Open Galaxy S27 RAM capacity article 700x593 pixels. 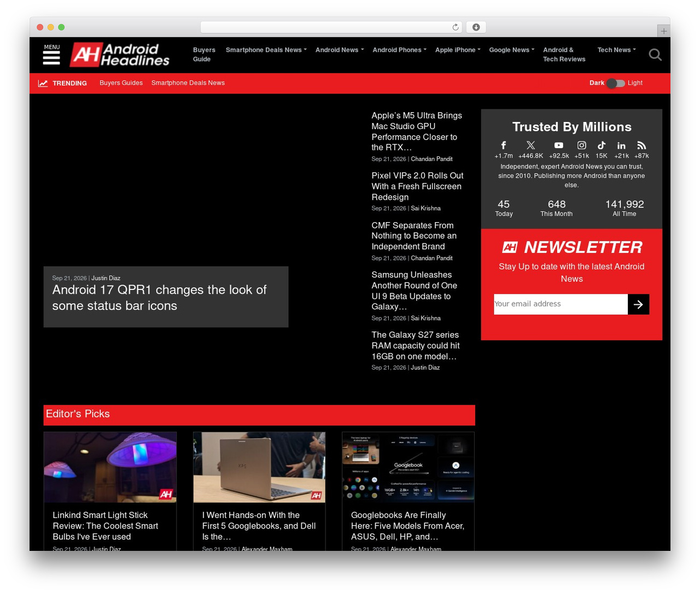(x=416, y=345)
